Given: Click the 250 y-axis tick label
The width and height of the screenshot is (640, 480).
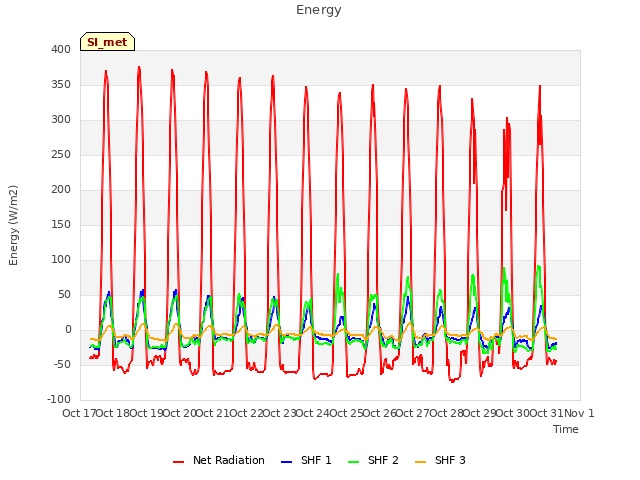Looking at the screenshot, I should pos(61,155).
